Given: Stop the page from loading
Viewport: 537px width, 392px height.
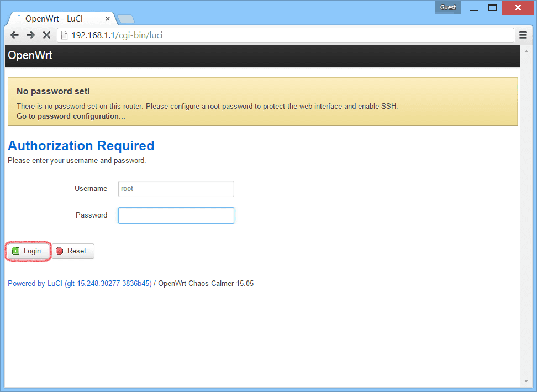Looking at the screenshot, I should 46,35.
